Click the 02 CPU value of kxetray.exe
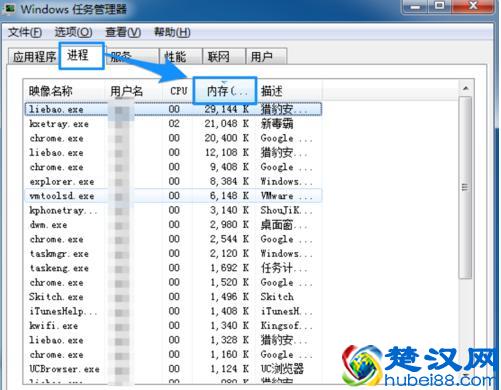The width and height of the screenshot is (501, 390). click(174, 124)
